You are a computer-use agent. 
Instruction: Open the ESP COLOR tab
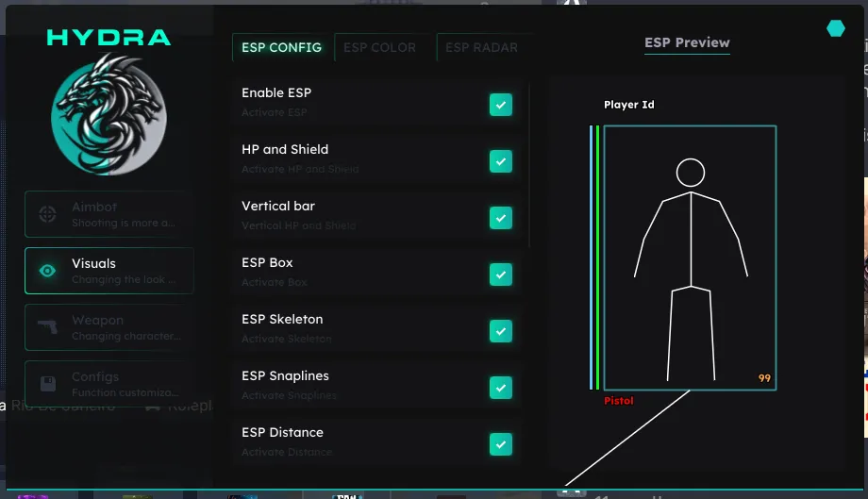pos(379,47)
